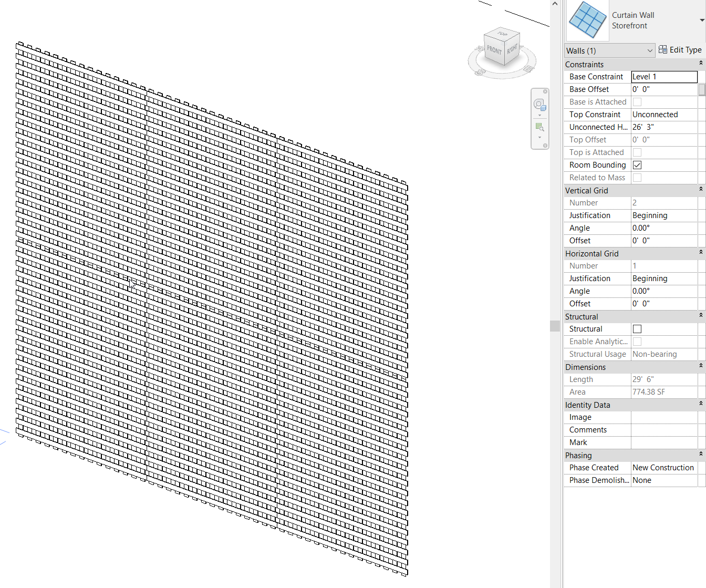The height and width of the screenshot is (588, 706).
Task: Click the Related to Mass checkbox
Action: [637, 178]
